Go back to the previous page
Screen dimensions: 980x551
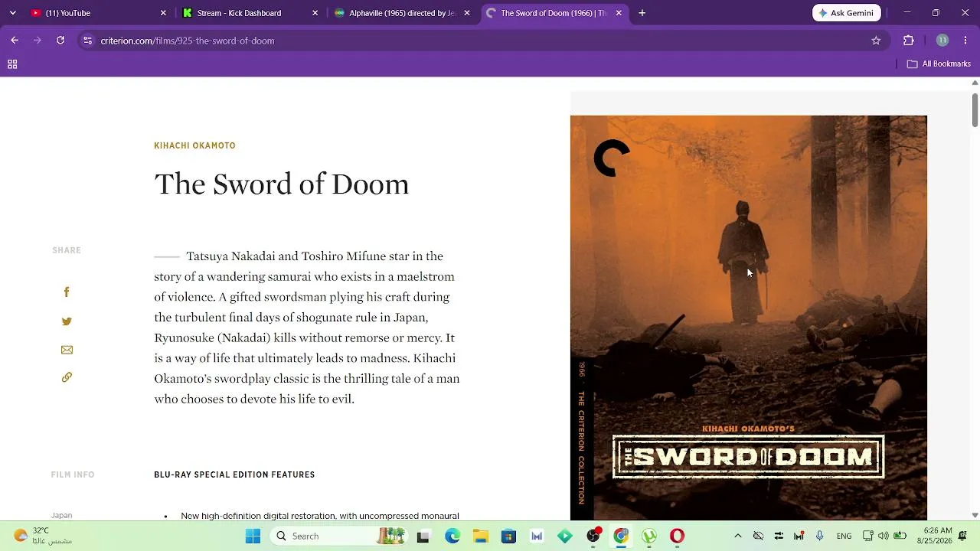pyautogui.click(x=15, y=41)
